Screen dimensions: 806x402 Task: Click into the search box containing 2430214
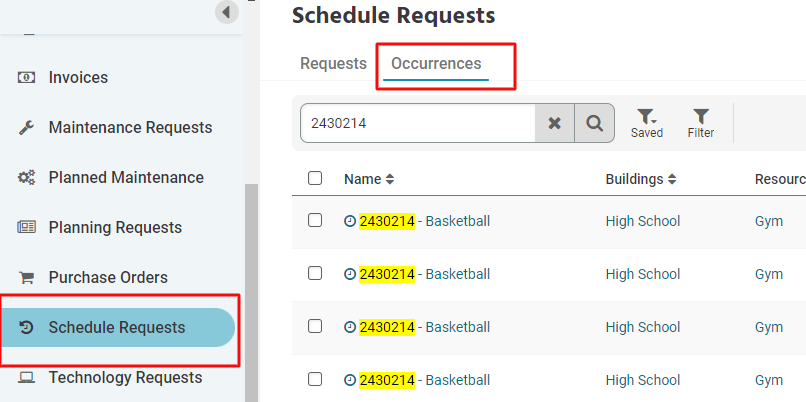(417, 123)
